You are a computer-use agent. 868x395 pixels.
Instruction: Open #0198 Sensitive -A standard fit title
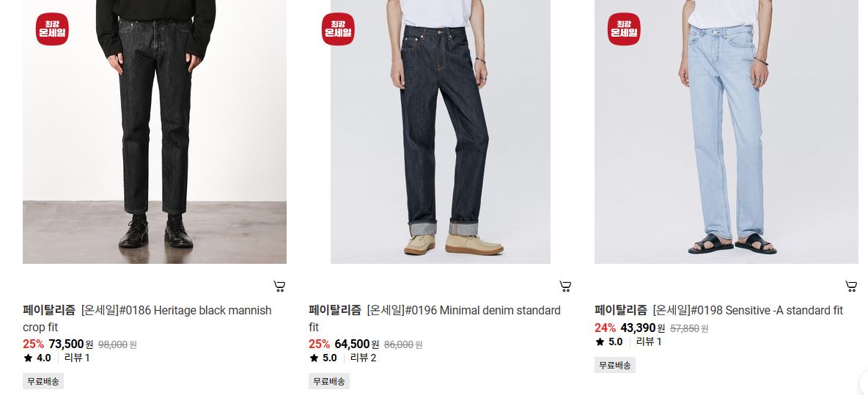coord(747,311)
